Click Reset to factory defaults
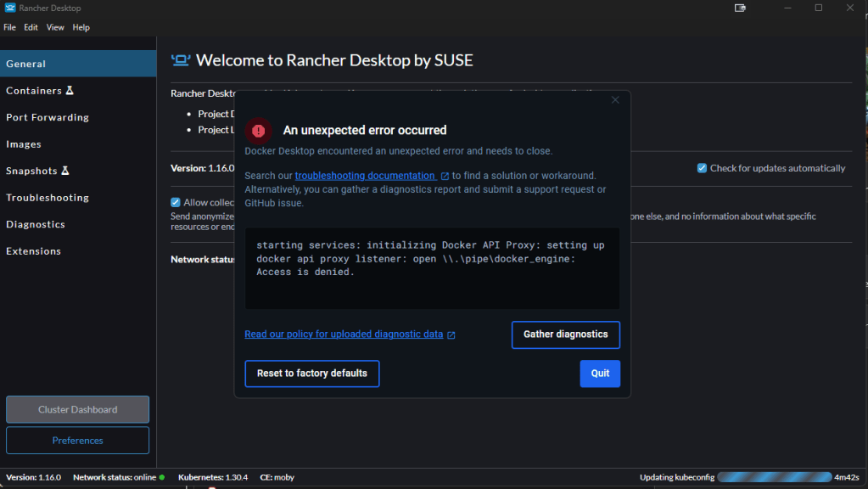Screen dimensions: 868x489 click(312, 374)
